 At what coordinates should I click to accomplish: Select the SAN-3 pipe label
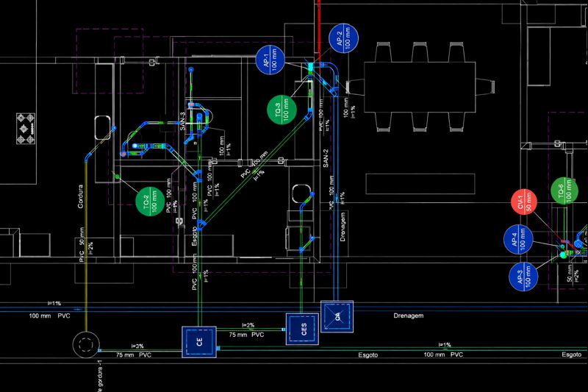(183, 122)
